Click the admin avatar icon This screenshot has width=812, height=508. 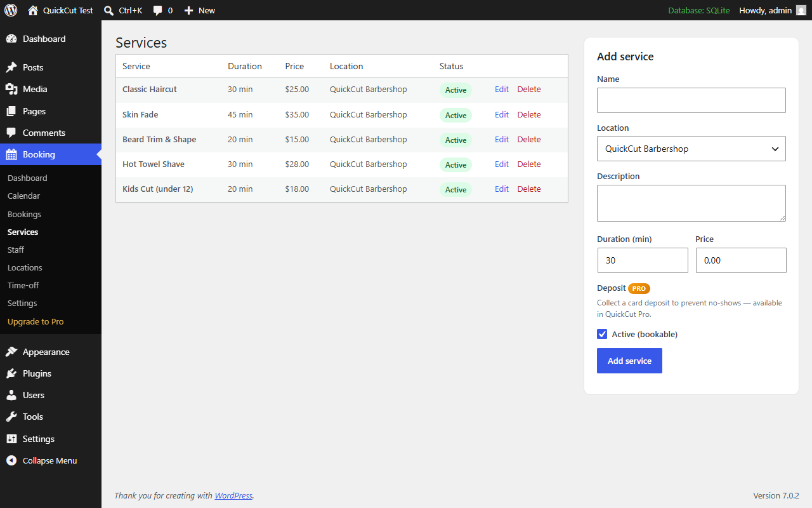pos(801,10)
